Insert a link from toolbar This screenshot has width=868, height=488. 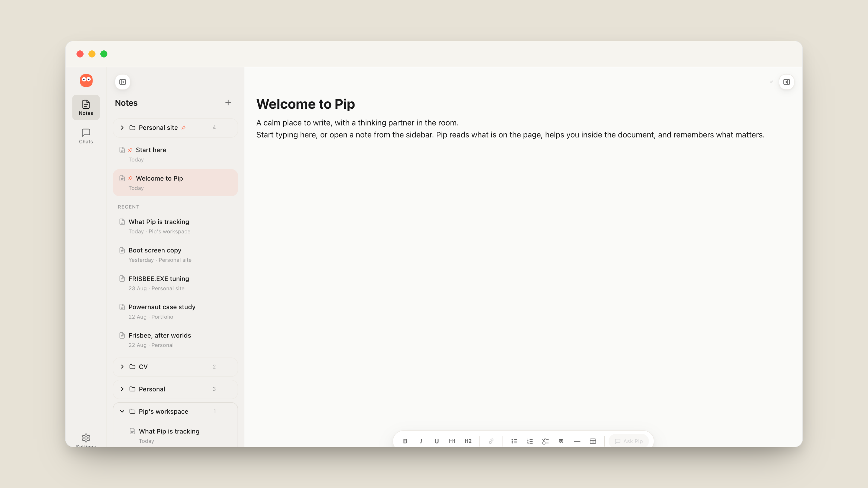[x=491, y=441]
